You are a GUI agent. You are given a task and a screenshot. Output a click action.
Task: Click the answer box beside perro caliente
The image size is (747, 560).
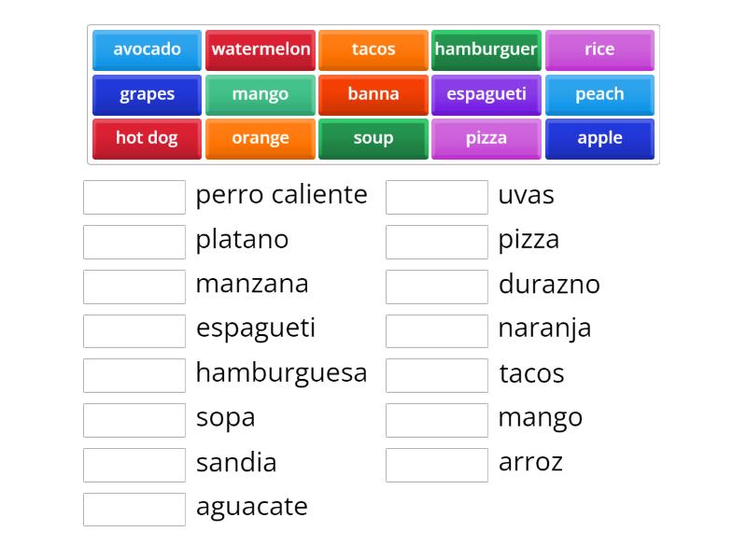click(134, 196)
